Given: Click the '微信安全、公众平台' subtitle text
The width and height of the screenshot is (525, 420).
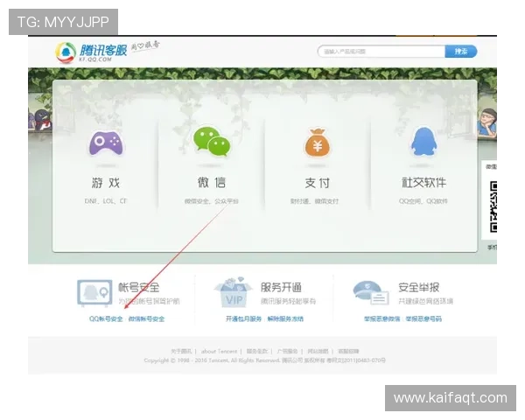Looking at the screenshot, I should (212, 201).
